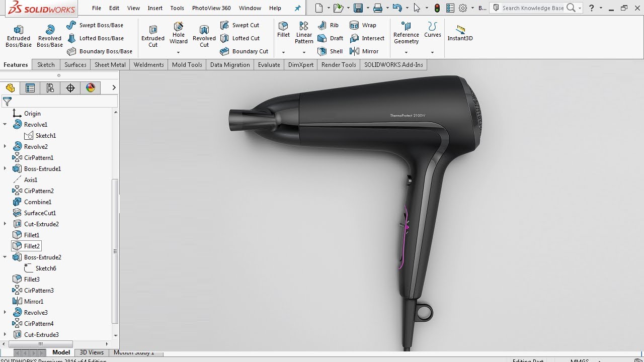The image size is (644, 362).
Task: Select Mirror1 in feature tree
Action: pos(28,301)
